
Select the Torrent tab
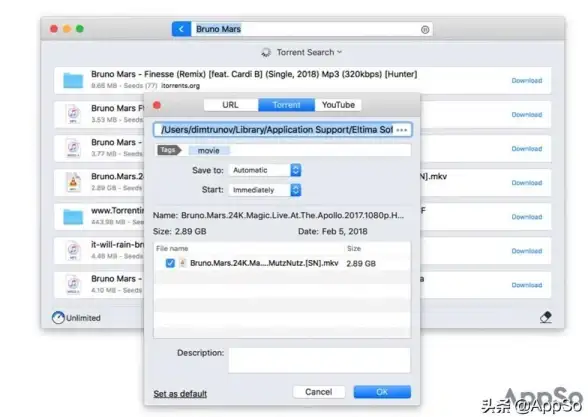point(286,105)
